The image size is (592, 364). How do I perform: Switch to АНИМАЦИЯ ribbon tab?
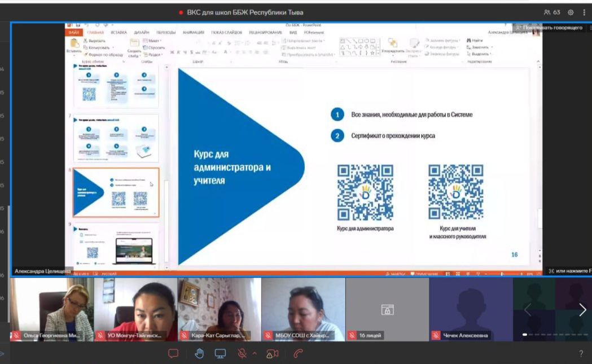coord(194,33)
